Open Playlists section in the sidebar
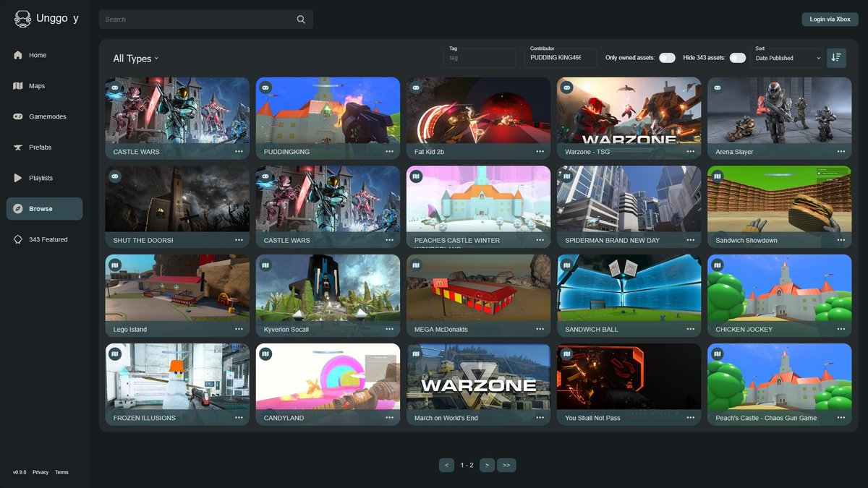 tap(44, 178)
